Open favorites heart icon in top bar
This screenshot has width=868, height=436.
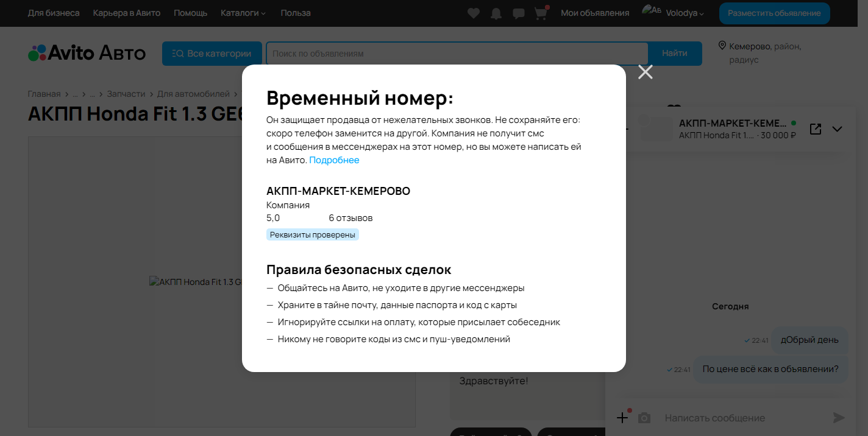(474, 13)
